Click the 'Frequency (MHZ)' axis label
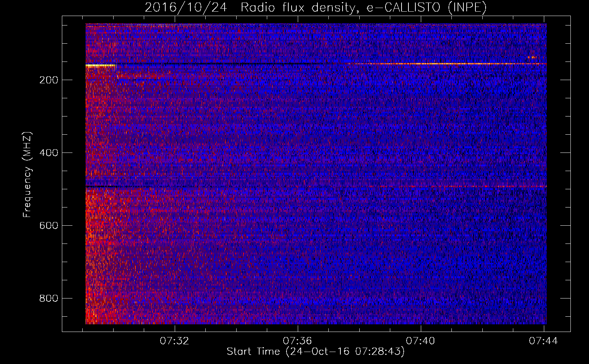The image size is (589, 364). 27,175
